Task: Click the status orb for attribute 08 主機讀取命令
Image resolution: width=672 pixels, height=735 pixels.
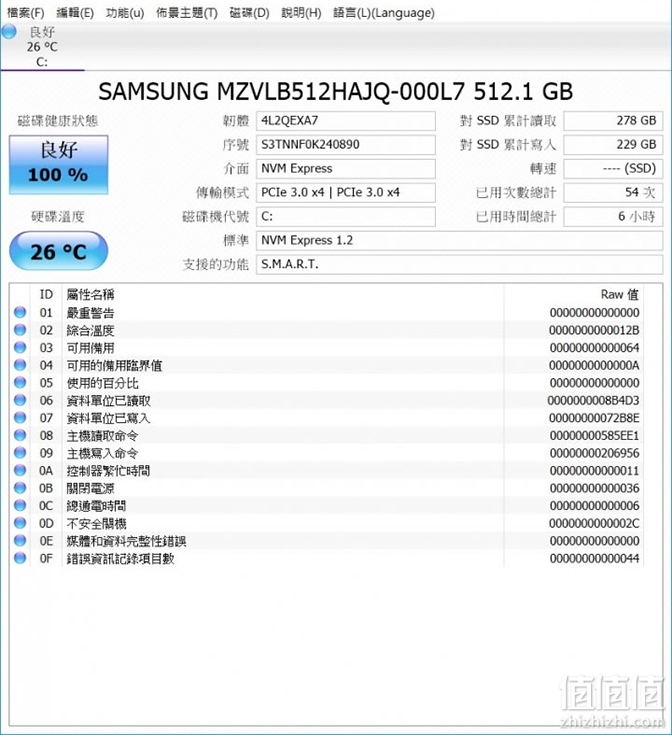Action: [20, 435]
